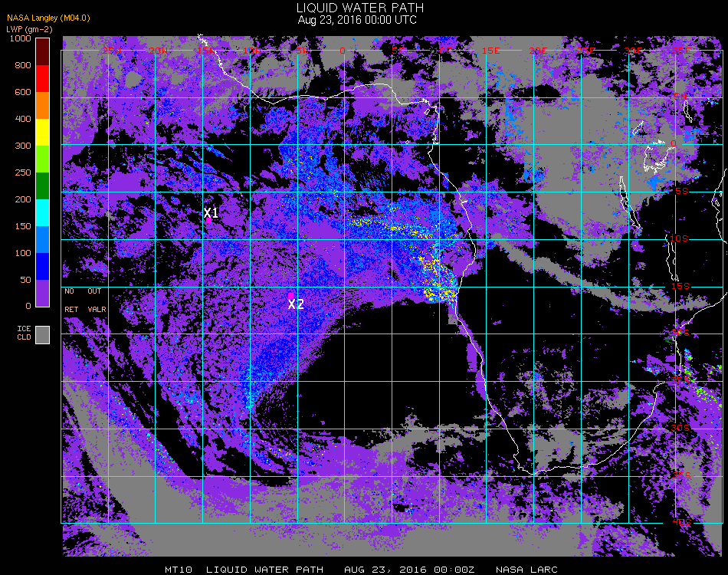728x575 pixels.
Task: Click the orange 400-600 legend swatch
Action: click(x=43, y=106)
